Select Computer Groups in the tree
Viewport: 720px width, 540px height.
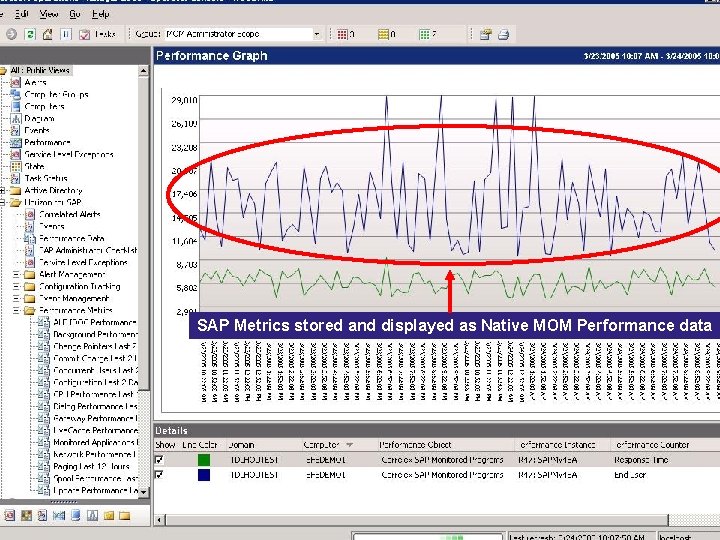point(56,95)
